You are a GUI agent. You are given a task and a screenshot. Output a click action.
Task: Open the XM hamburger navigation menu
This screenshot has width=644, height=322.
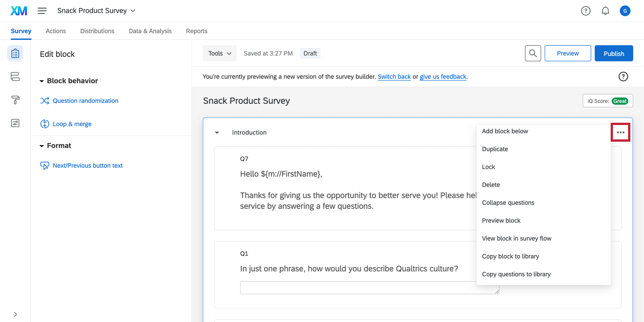pyautogui.click(x=42, y=11)
